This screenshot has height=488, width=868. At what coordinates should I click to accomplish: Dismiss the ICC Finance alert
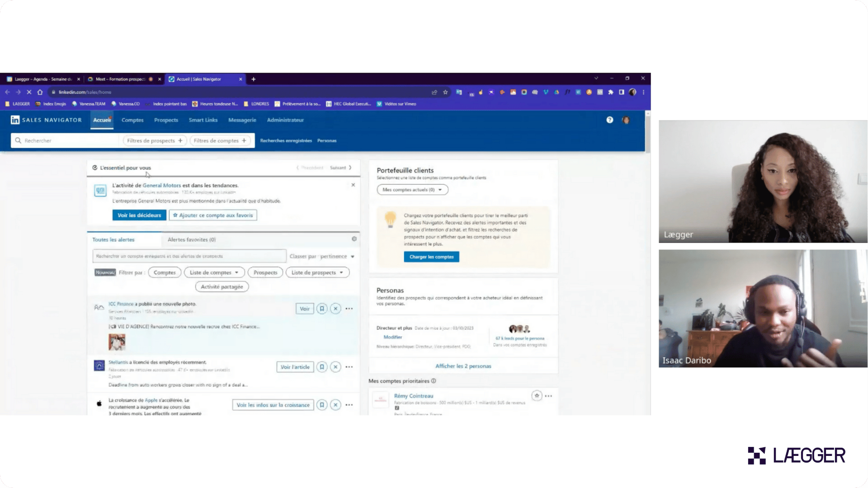[335, 309]
